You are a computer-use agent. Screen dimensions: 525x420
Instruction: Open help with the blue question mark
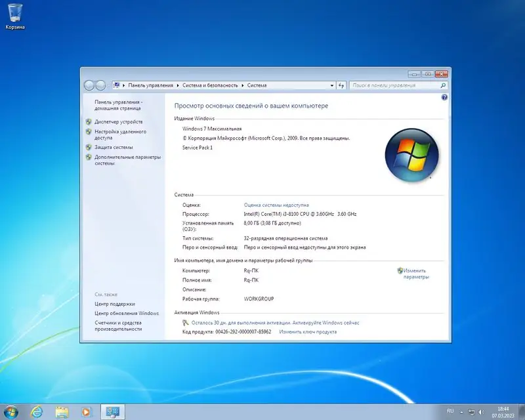point(444,98)
